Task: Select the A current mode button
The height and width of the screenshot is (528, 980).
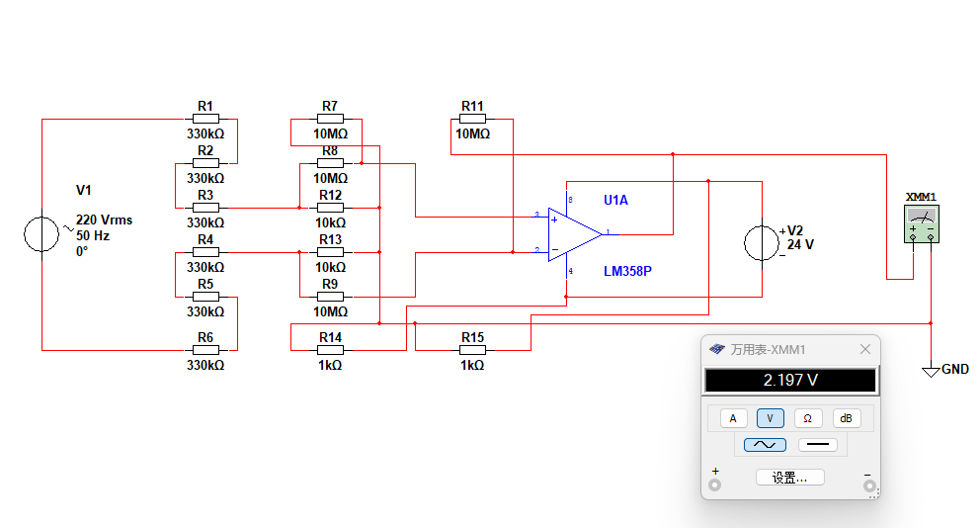Action: 733,418
